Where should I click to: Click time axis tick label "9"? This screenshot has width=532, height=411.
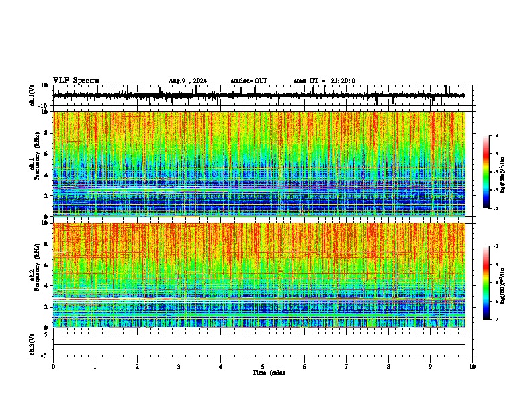(430, 367)
